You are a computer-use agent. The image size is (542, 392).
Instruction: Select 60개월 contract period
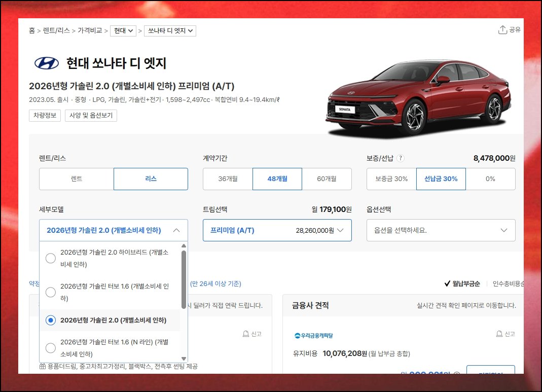pos(327,179)
